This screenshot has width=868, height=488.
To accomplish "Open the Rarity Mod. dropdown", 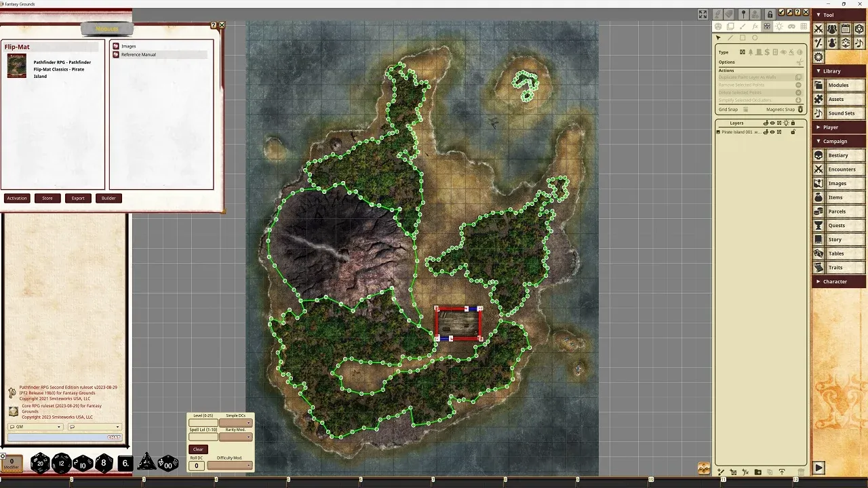I will (236, 437).
